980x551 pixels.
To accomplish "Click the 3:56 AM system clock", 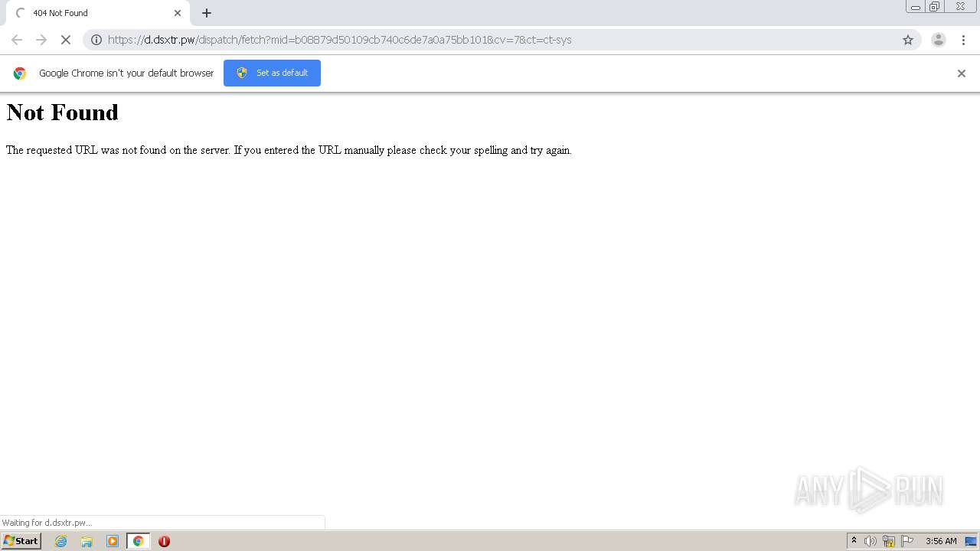I will (941, 541).
